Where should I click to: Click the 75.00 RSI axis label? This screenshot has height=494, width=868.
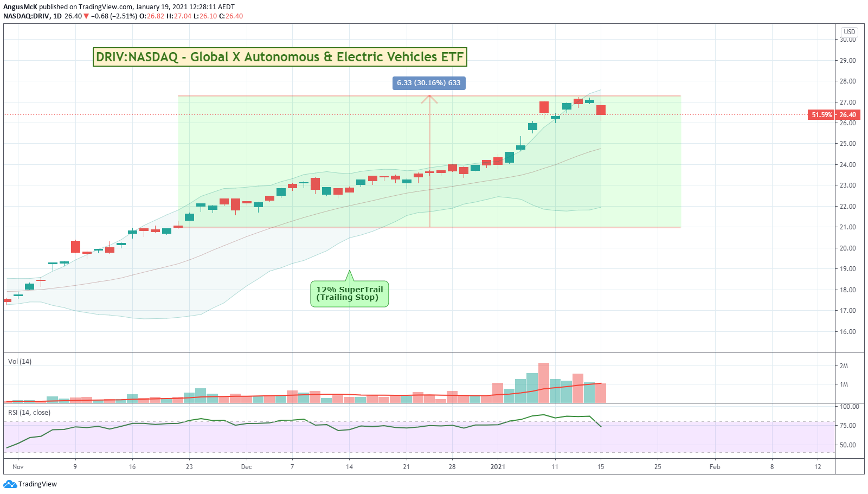[848, 426]
